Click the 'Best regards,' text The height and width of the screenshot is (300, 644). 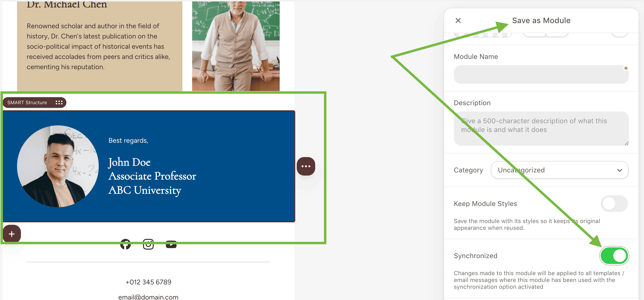128,141
